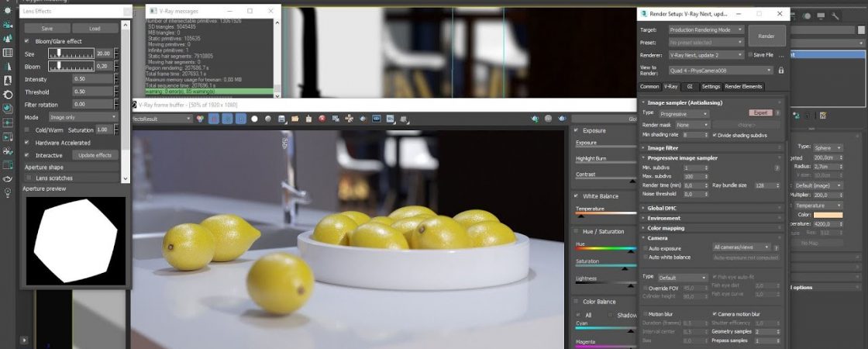868x349 pixels.
Task: Click the trees icon in left vertical toolbar
Action: (8, 39)
